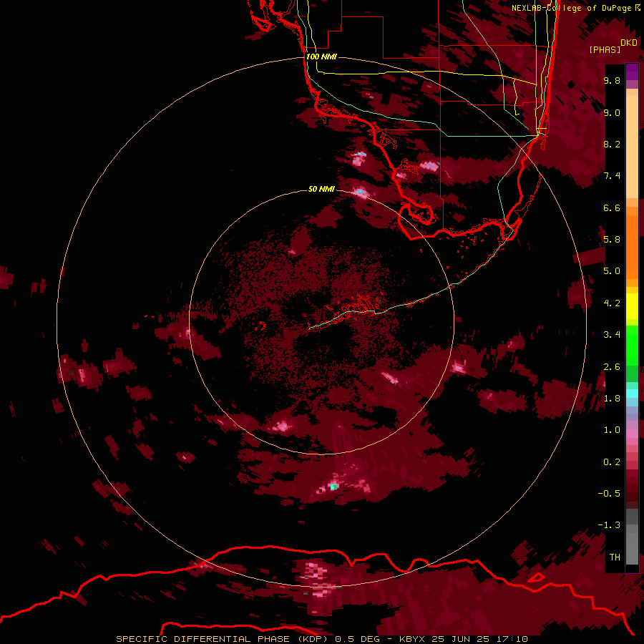Click the NEXLAB-College of DuPage credit text
This screenshot has width=644, height=644.
(571, 8)
